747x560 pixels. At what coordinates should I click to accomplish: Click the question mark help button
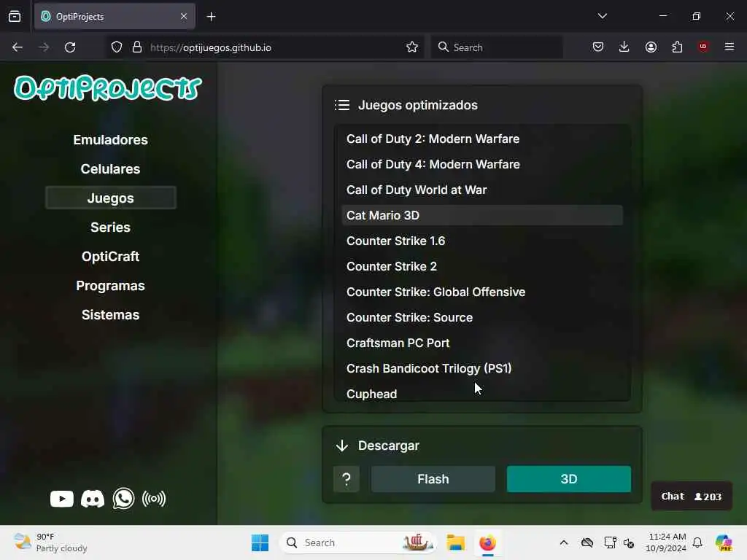pyautogui.click(x=347, y=479)
